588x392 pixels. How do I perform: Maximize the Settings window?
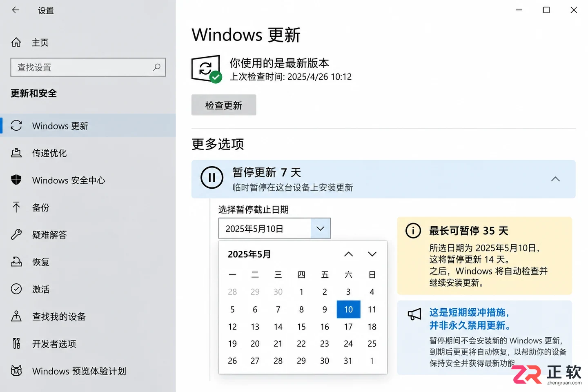546,10
